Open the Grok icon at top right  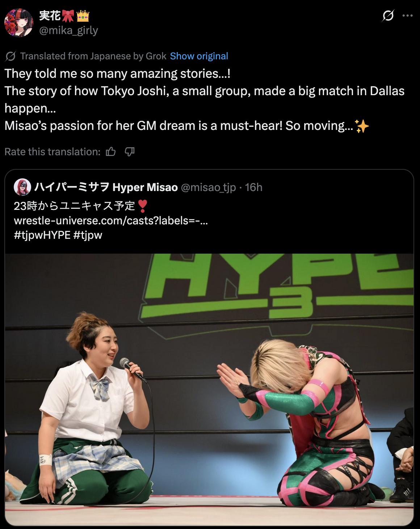pos(388,16)
